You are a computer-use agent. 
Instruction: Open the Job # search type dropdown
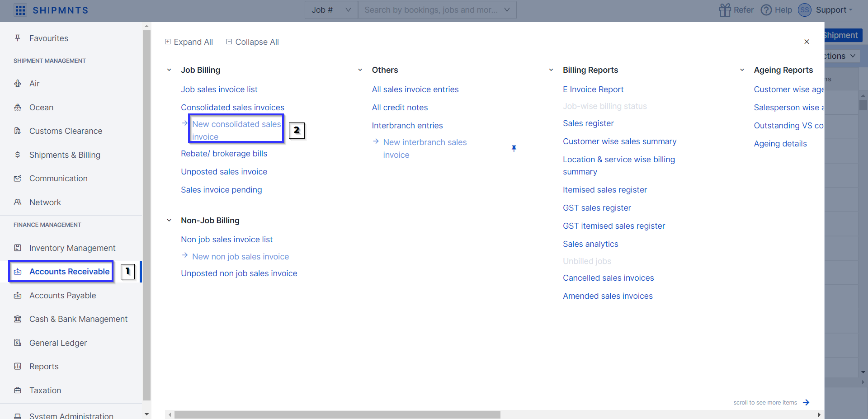click(x=331, y=10)
